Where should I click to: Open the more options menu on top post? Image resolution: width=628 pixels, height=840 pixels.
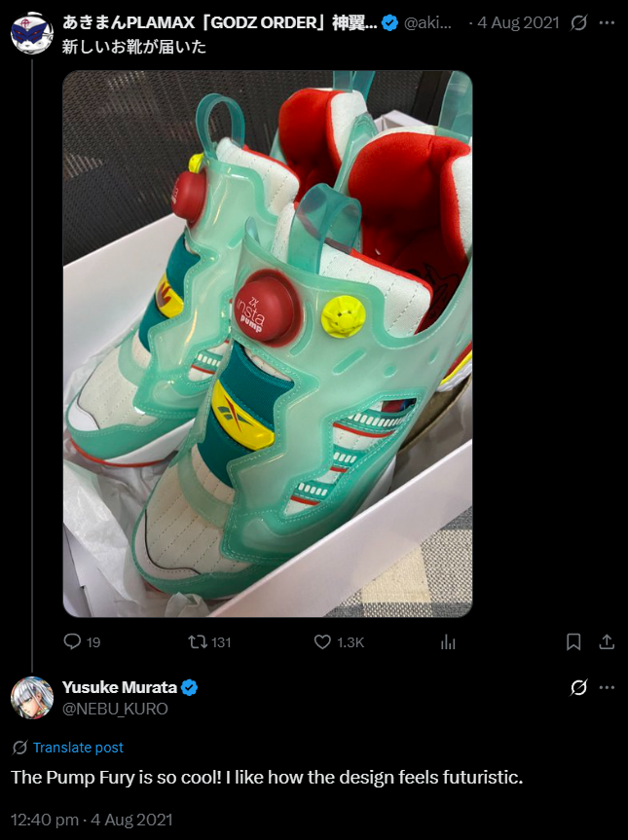[607, 23]
